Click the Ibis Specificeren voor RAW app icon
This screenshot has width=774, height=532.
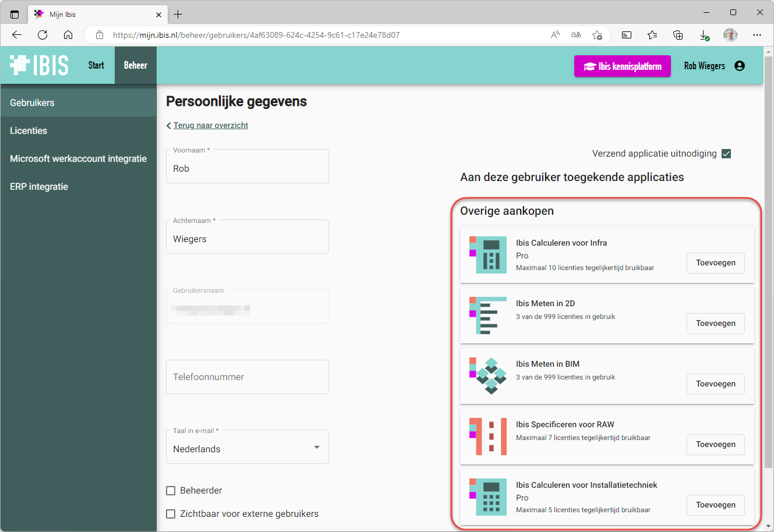click(488, 437)
